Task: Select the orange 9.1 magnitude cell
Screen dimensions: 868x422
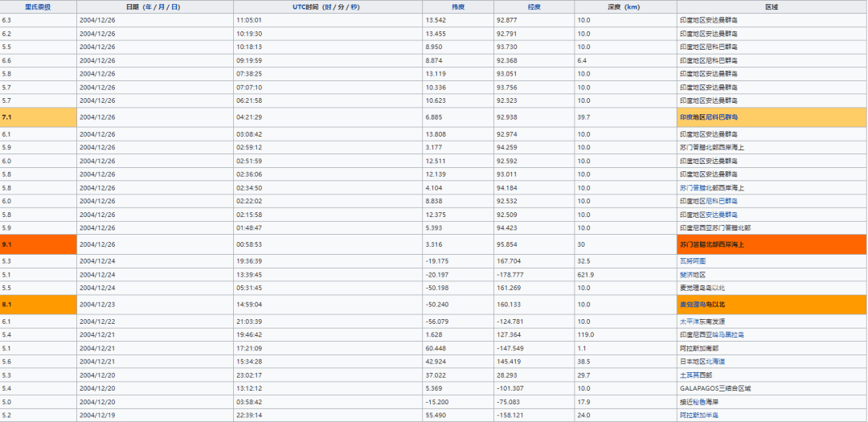Action: tap(39, 244)
